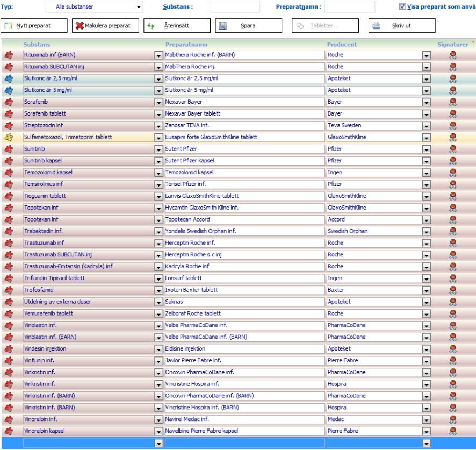Click the yellow icon beside Sulfametoxazol, Trimetoprim tablett

tap(9, 137)
